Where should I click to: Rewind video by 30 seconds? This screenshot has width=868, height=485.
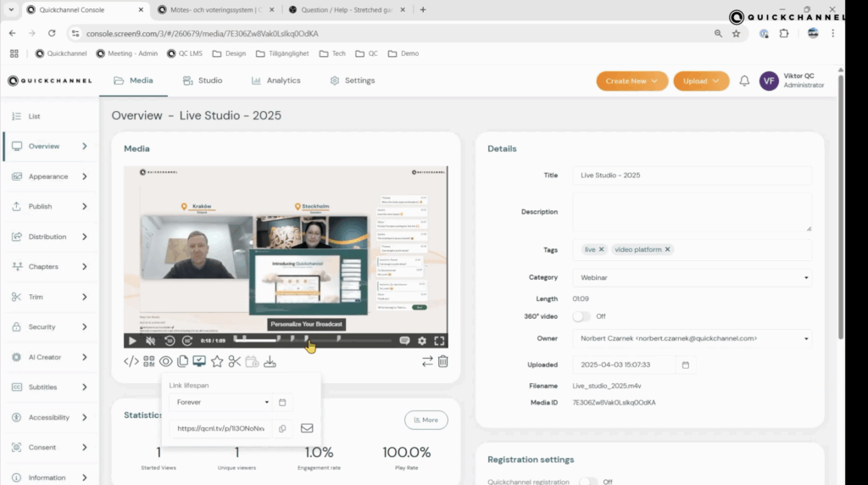pos(170,341)
